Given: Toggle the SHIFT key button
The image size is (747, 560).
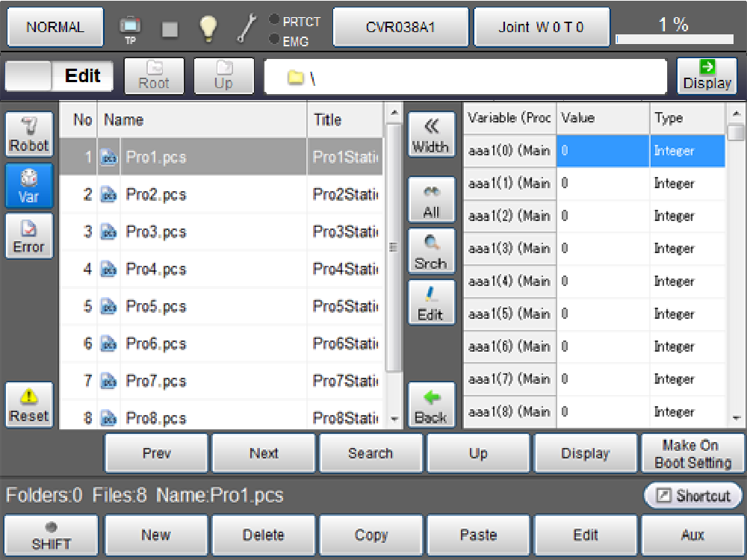Looking at the screenshot, I should [x=51, y=535].
